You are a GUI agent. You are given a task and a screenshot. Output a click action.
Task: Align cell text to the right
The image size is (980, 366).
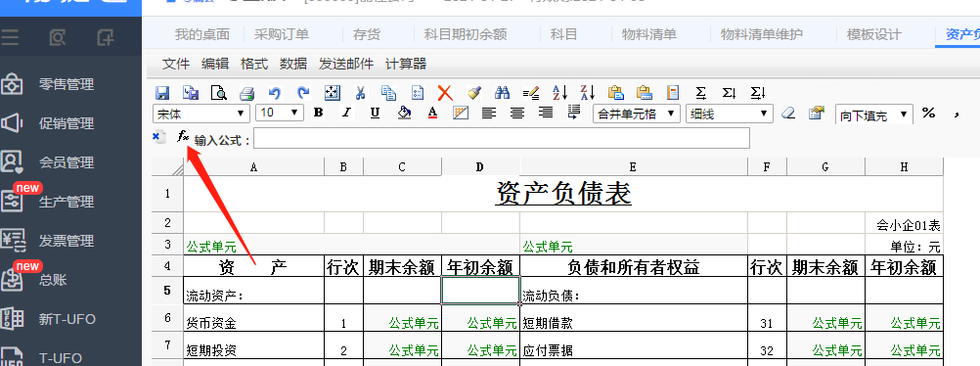pos(546,114)
